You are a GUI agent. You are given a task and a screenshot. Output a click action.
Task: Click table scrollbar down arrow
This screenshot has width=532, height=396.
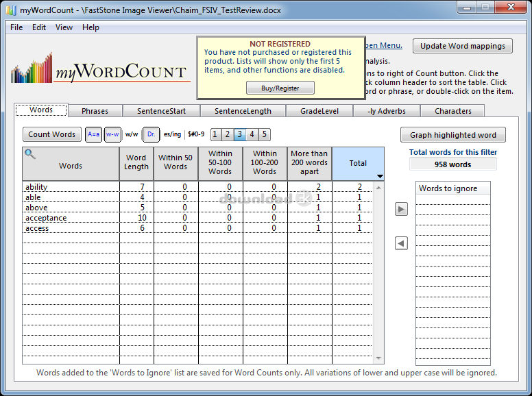tap(378, 358)
